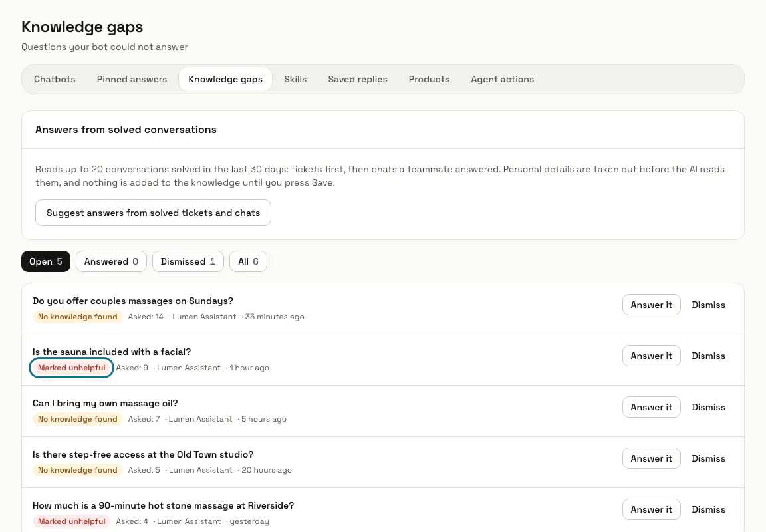Click the 'Knowledge gaps' page title
The height and width of the screenshot is (532, 766).
coord(82,27)
